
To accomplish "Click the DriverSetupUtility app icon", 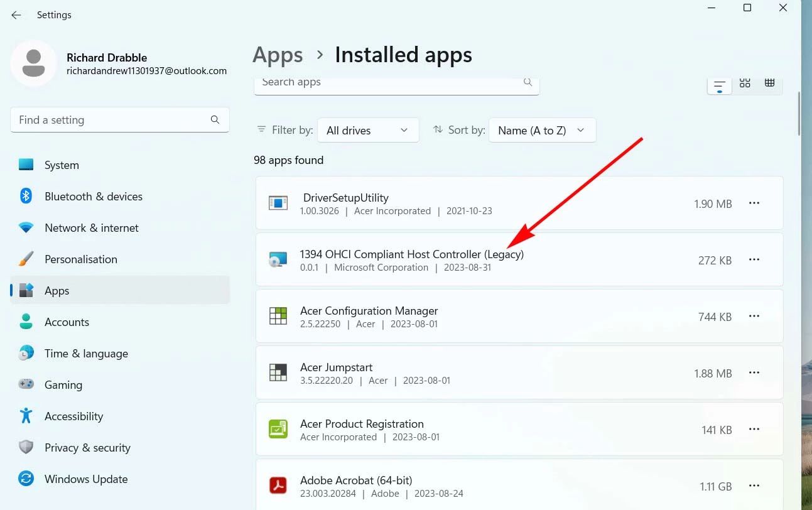I will pyautogui.click(x=278, y=203).
